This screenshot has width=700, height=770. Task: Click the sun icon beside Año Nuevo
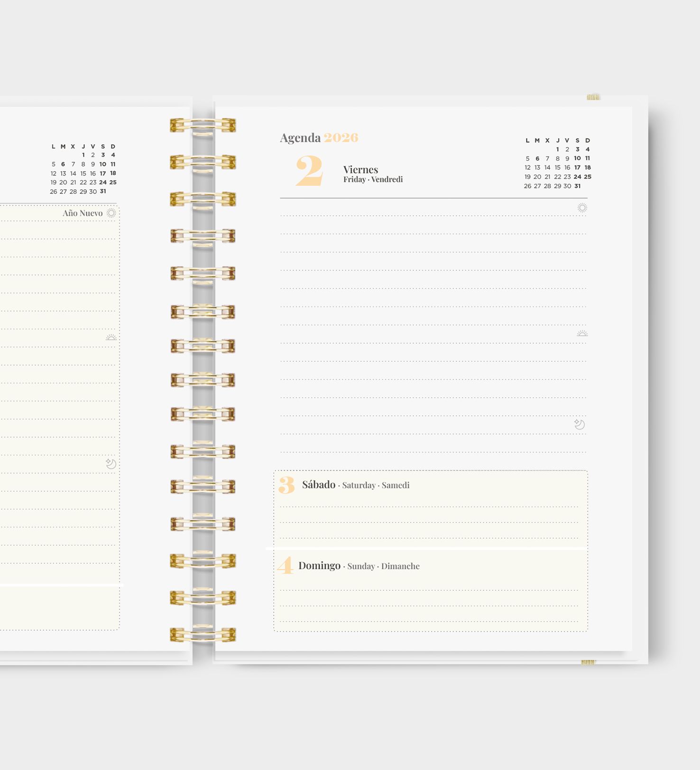point(111,213)
